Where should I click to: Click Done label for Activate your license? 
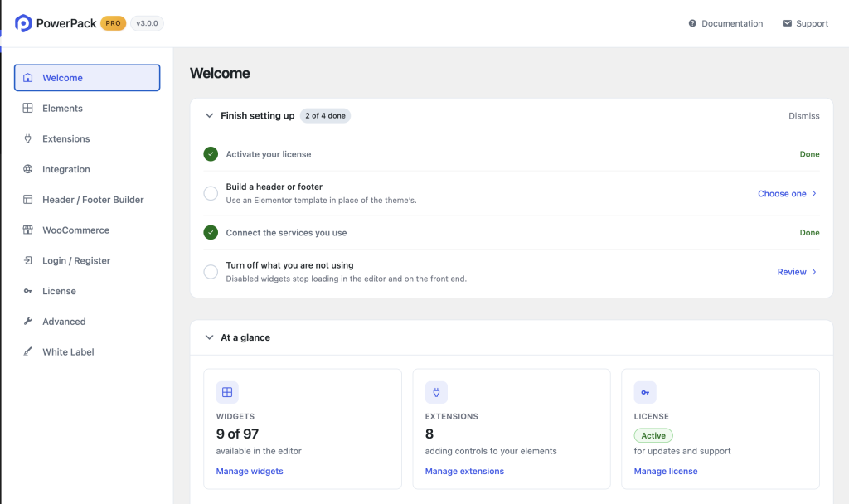pyautogui.click(x=809, y=154)
